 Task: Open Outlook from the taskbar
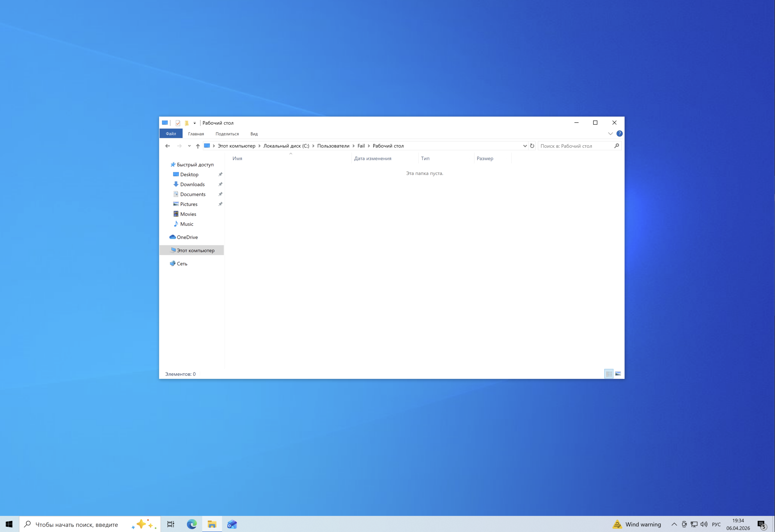click(x=232, y=524)
